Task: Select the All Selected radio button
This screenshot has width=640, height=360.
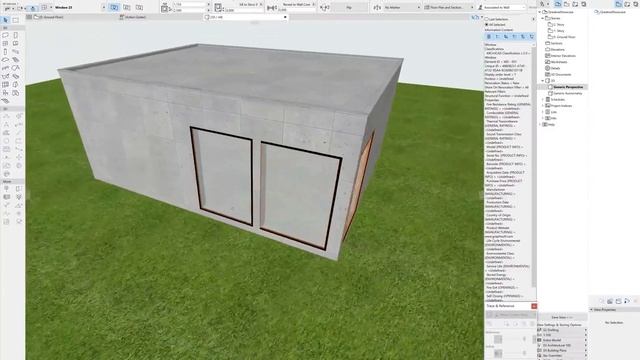Action: point(487,24)
